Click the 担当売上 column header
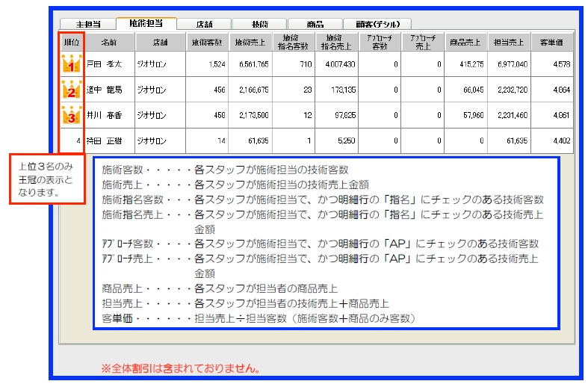The height and width of the screenshot is (384, 588). tap(510, 42)
